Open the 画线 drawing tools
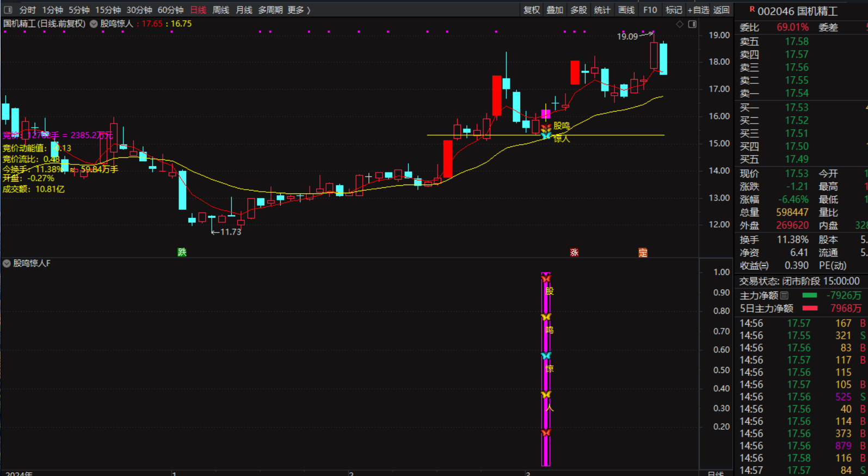 (x=626, y=10)
